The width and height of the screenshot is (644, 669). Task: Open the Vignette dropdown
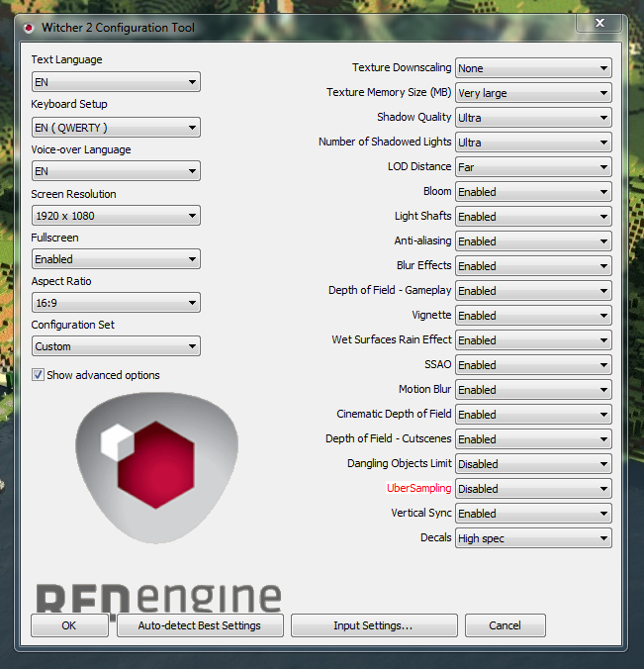coord(533,316)
